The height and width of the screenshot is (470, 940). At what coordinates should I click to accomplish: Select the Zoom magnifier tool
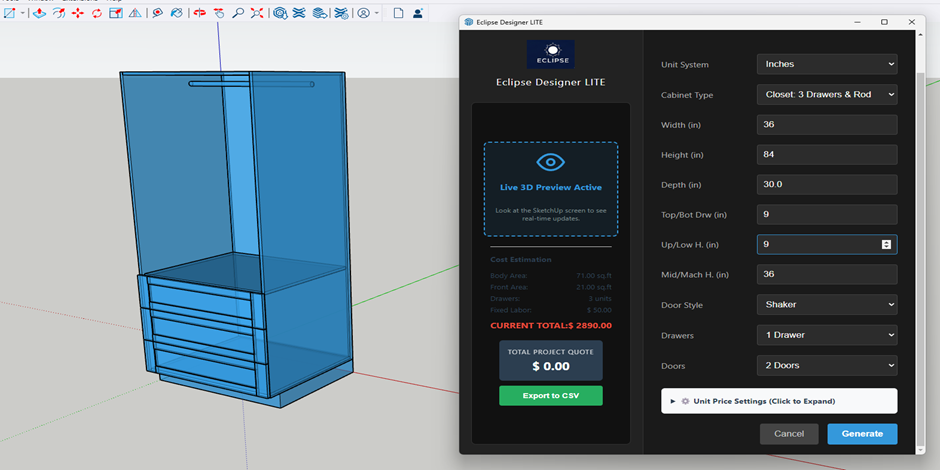pos(238,13)
